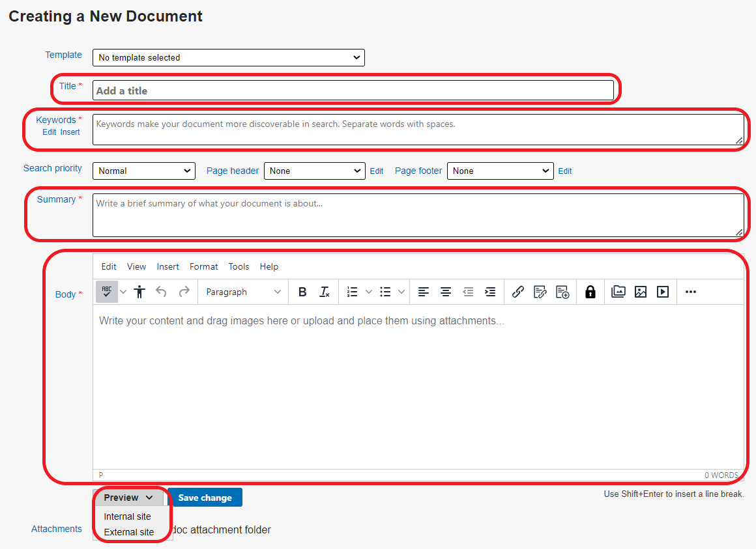Open the editor Edit menu
This screenshot has height=549, width=756.
108,266
